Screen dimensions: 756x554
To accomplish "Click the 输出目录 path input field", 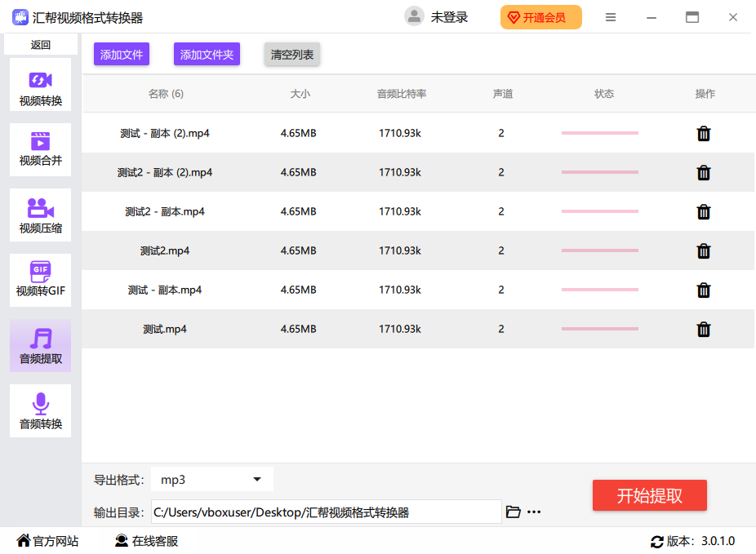I will tap(327, 512).
